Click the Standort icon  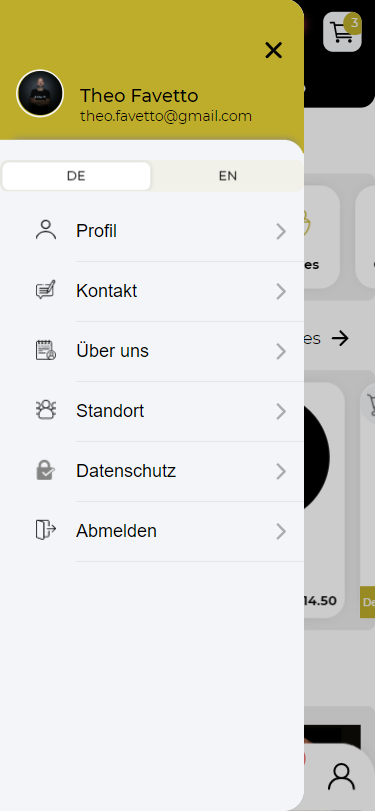click(x=46, y=410)
